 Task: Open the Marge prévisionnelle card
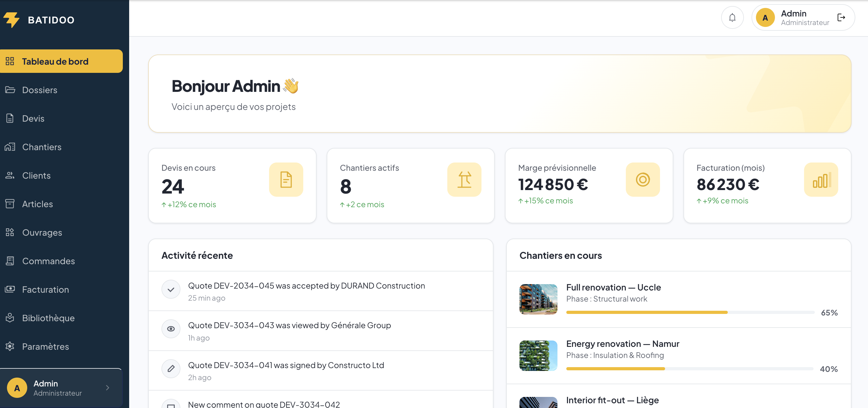click(589, 185)
